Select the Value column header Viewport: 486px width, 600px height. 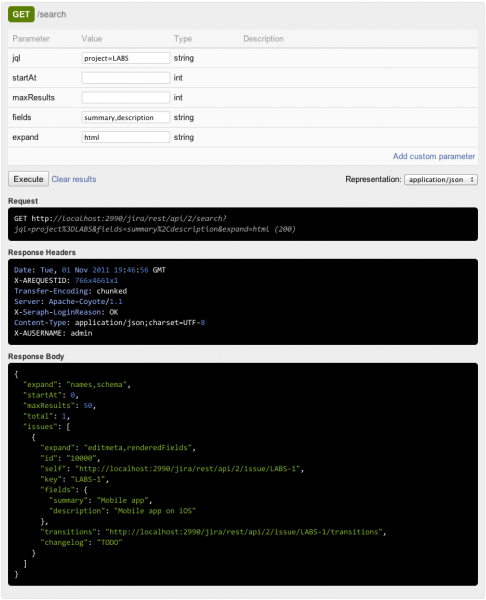click(x=92, y=39)
